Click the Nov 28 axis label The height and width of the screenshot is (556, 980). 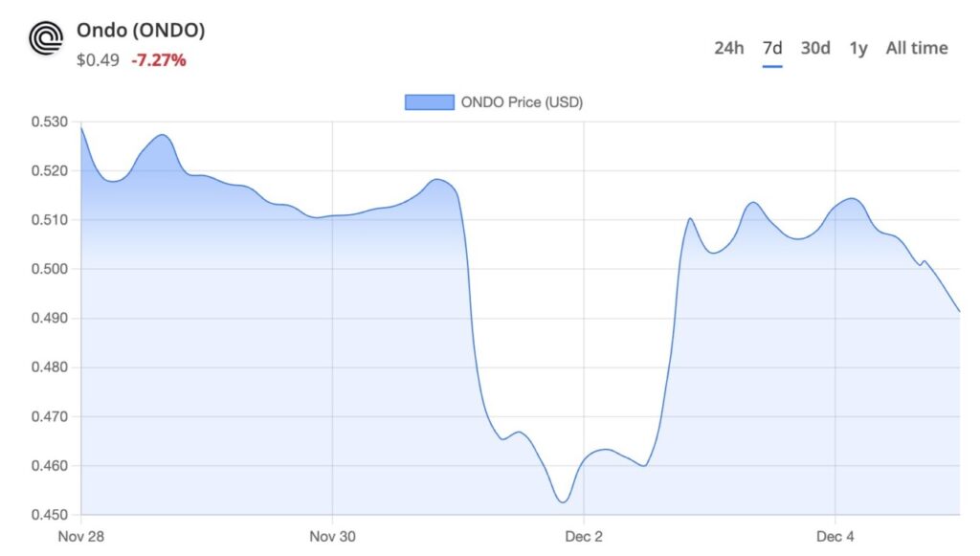84,537
